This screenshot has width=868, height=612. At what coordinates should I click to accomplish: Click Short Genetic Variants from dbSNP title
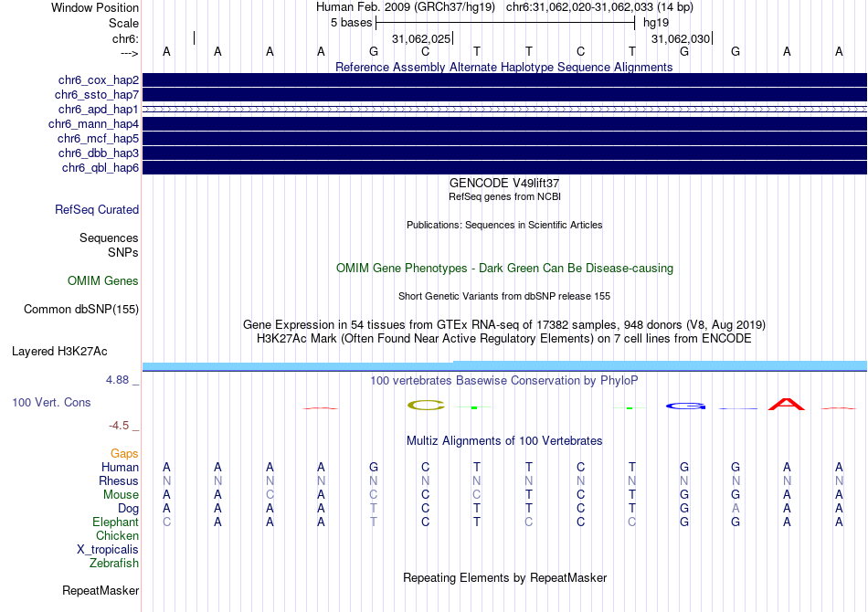(504, 296)
